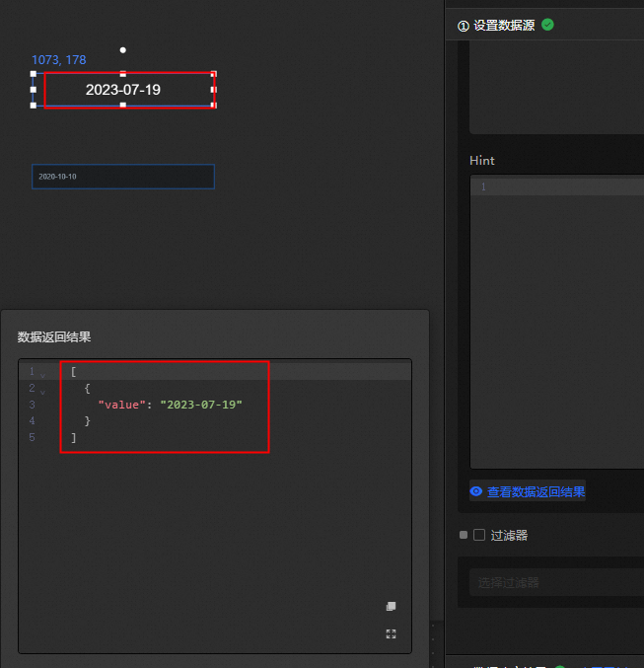Viewport: 644px width, 668px height.
Task: Click the gray square beside 过滤器
Action: point(464,535)
